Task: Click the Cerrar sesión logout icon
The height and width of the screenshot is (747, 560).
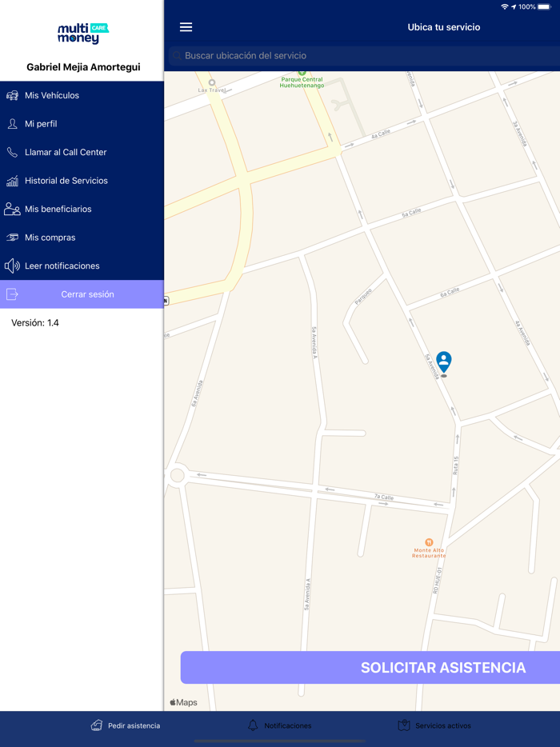Action: pos(12,294)
